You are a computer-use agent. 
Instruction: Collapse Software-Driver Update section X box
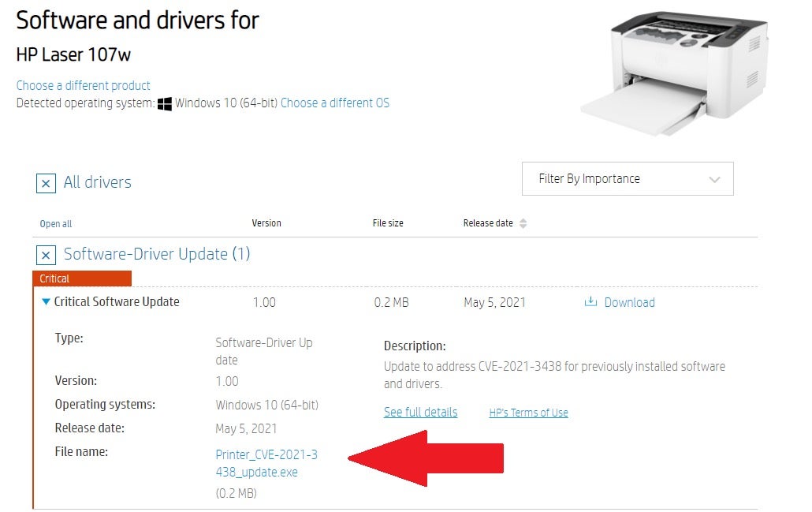click(x=46, y=255)
